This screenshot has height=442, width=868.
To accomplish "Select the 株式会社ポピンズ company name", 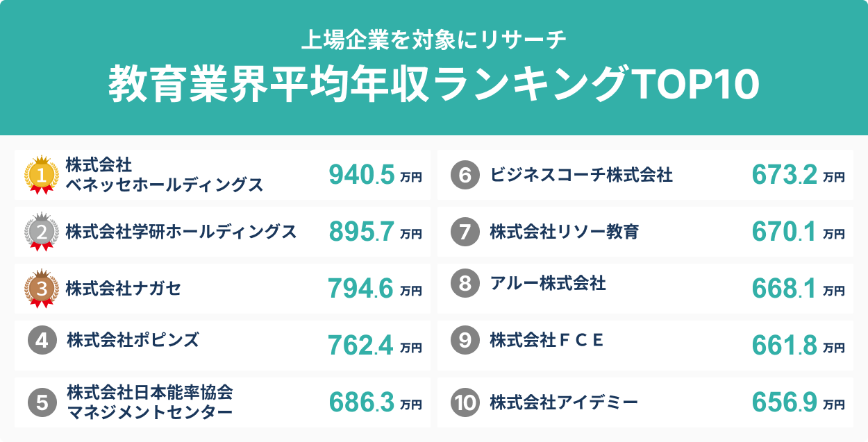I will (133, 340).
